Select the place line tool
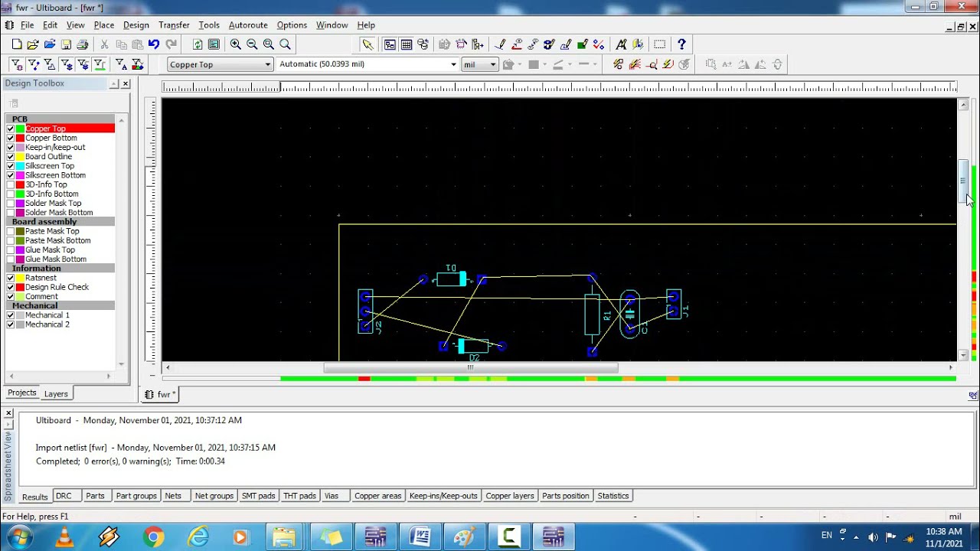Screen dimensions: 980x551 point(501,44)
